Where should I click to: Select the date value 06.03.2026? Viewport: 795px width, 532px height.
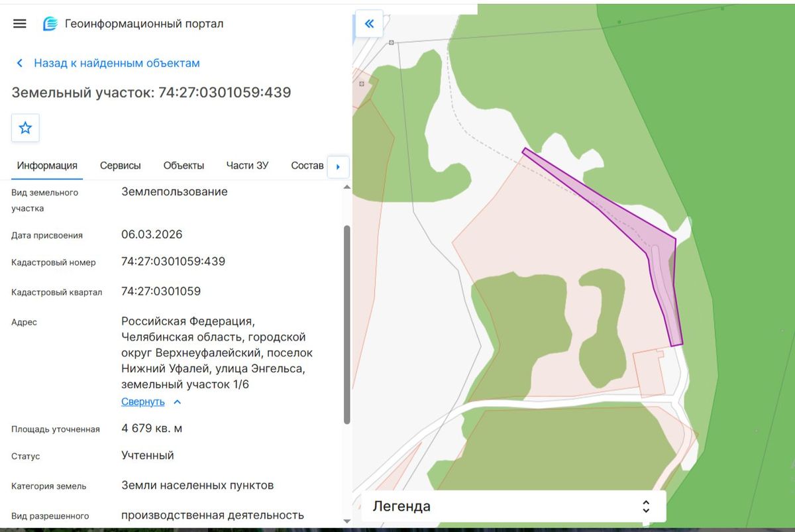pyautogui.click(x=152, y=235)
